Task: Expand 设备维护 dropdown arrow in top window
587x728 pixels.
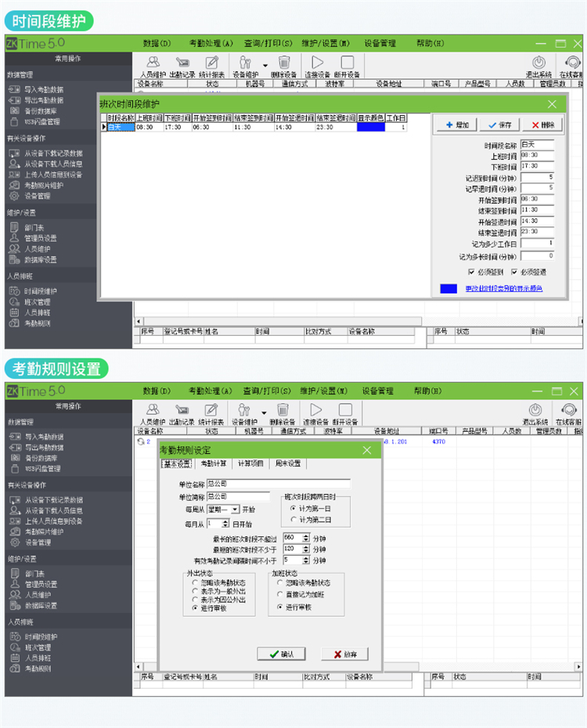Action: pos(265,65)
